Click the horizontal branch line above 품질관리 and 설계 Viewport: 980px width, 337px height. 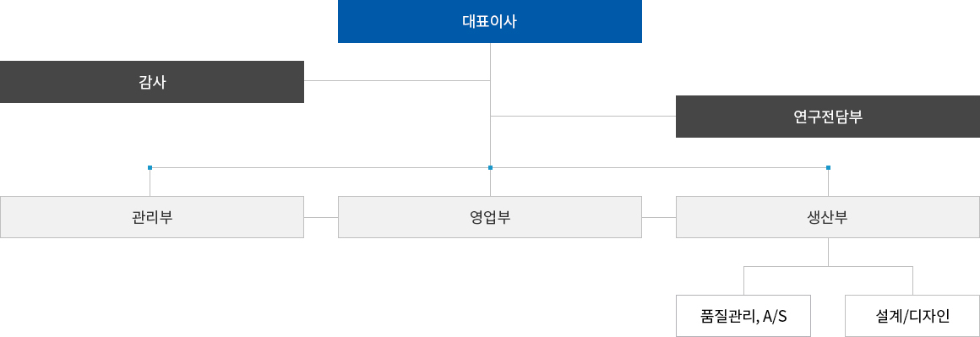click(x=828, y=266)
